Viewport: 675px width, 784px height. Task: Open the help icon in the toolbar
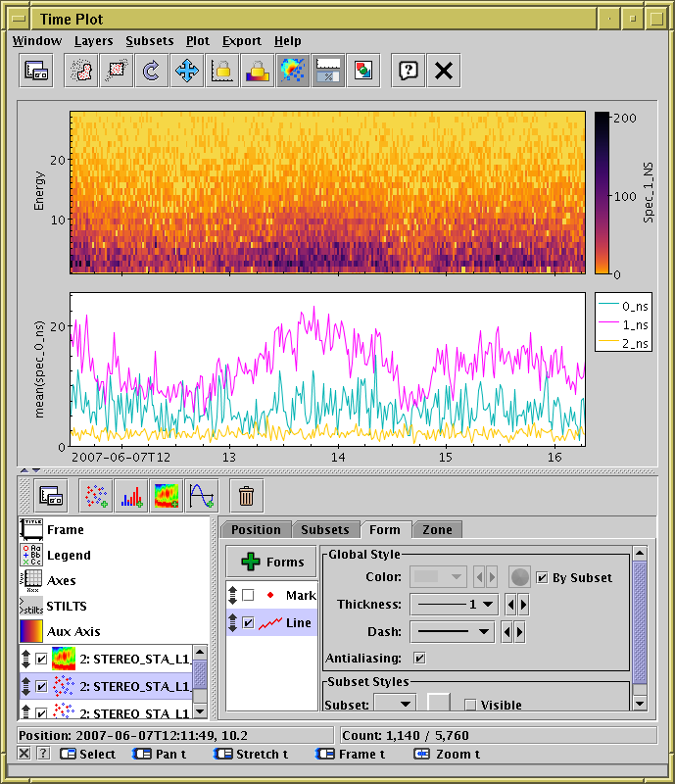point(409,71)
